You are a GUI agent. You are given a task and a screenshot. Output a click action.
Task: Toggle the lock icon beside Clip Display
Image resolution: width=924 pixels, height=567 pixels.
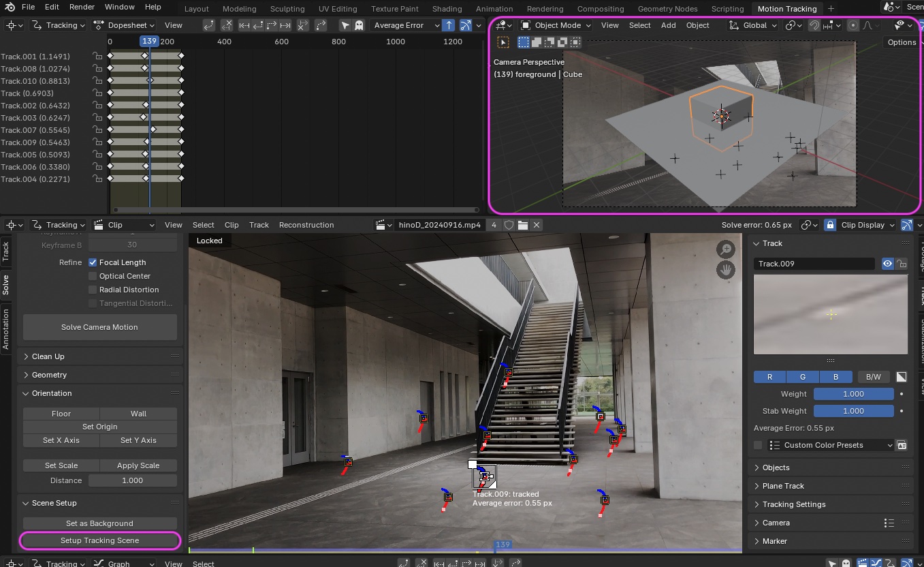[x=829, y=225]
